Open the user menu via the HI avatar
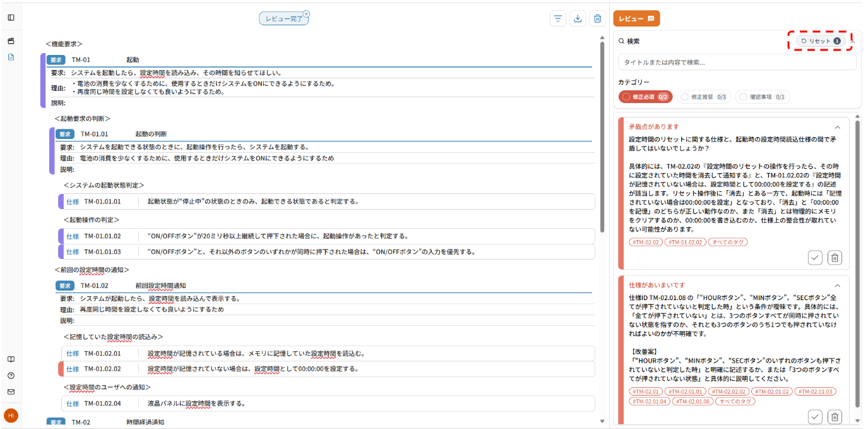Screen dimensions: 868x429 (x=10, y=416)
